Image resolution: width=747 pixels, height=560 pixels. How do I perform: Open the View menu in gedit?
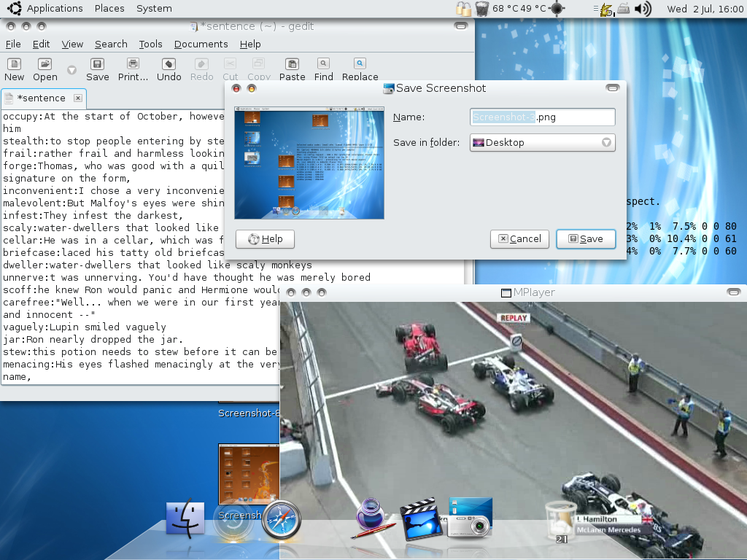pyautogui.click(x=72, y=44)
